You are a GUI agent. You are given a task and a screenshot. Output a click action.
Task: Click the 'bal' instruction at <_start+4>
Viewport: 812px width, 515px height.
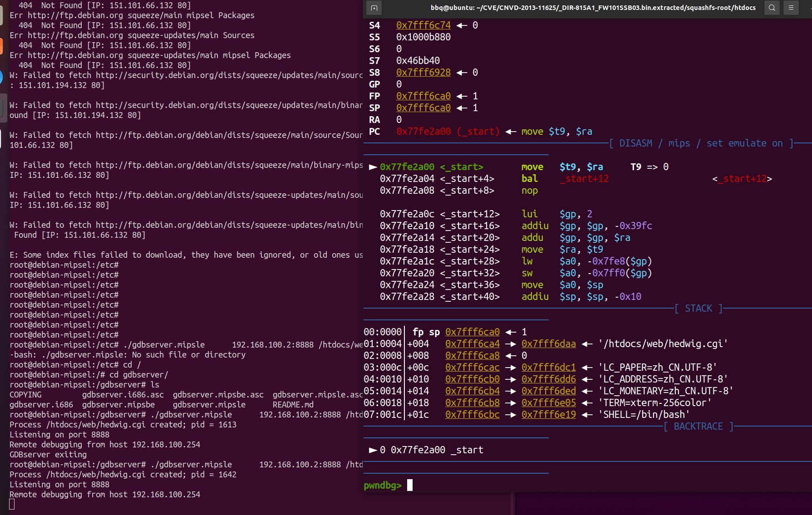click(x=530, y=179)
